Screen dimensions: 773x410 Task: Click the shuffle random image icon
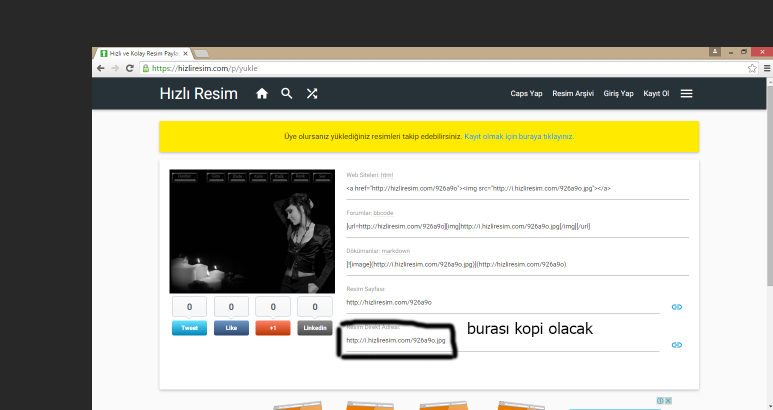(312, 94)
